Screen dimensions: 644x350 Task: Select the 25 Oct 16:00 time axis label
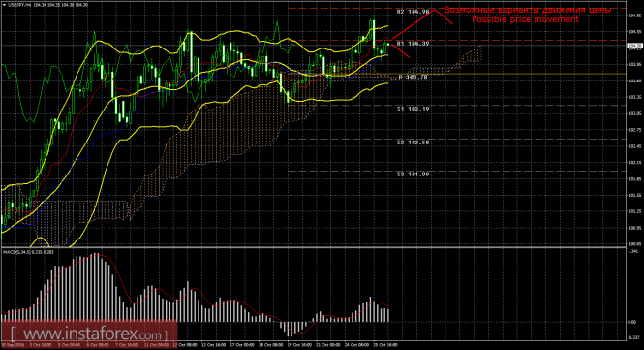click(384, 344)
